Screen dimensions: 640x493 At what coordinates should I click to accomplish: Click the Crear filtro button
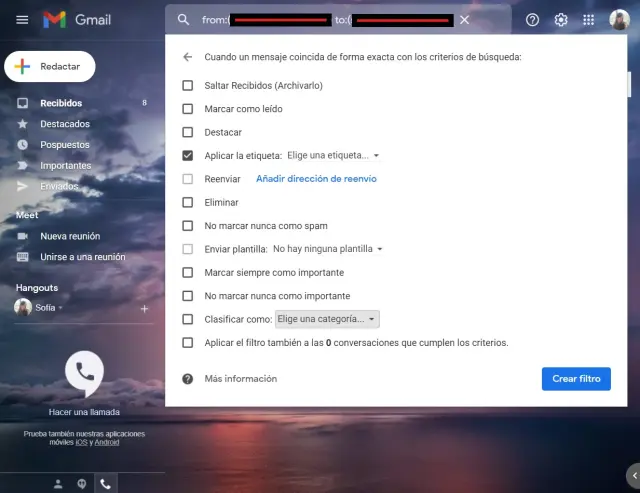(576, 379)
